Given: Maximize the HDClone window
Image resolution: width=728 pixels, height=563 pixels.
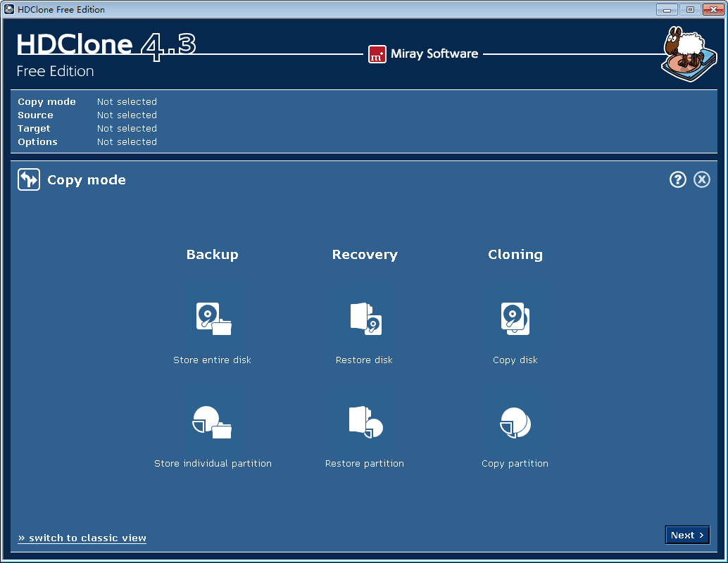Looking at the screenshot, I should click(x=690, y=9).
